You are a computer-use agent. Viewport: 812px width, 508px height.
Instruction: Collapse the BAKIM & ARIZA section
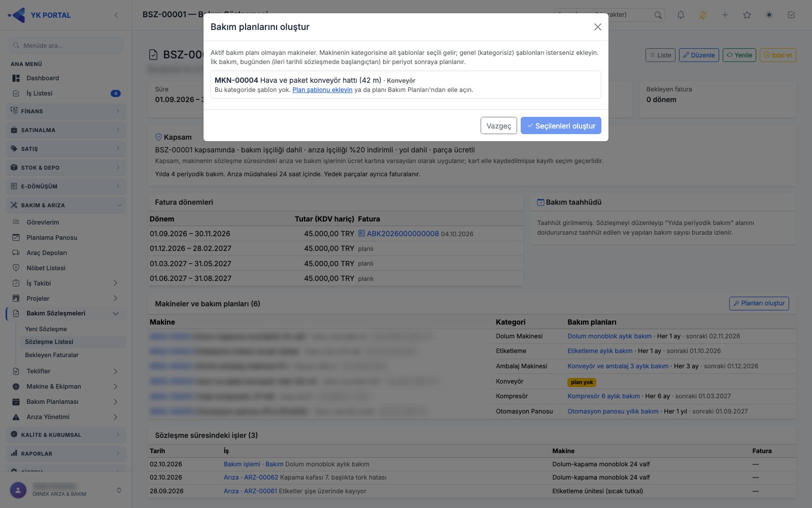point(66,205)
